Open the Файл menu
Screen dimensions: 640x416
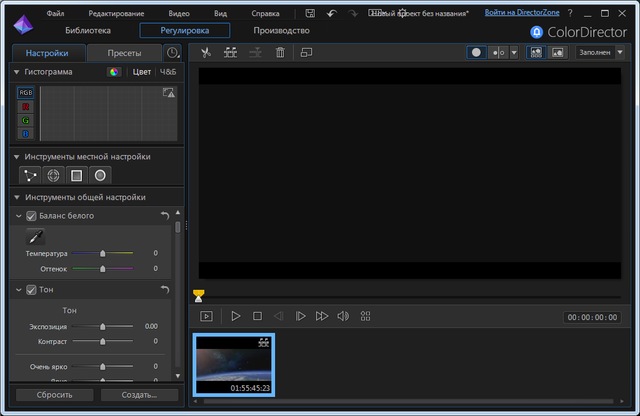pyautogui.click(x=55, y=14)
